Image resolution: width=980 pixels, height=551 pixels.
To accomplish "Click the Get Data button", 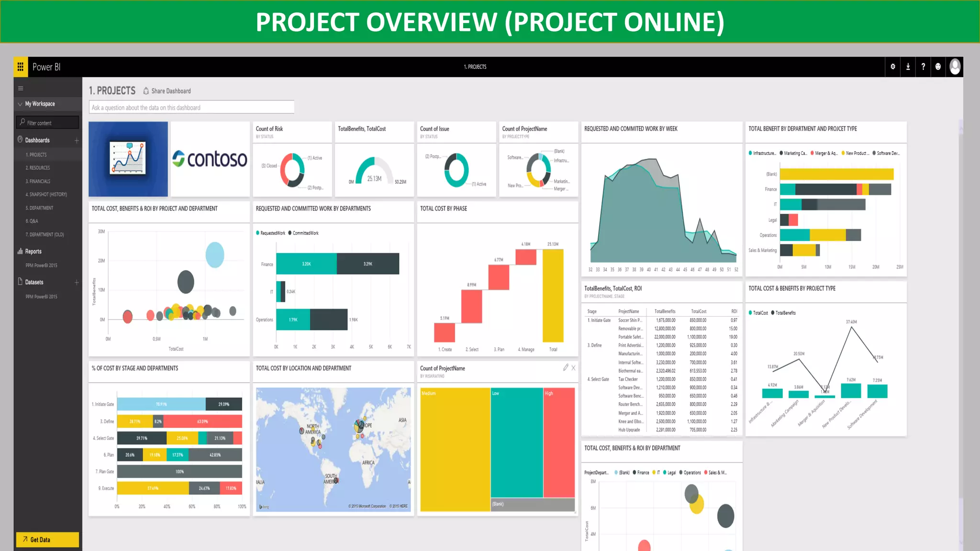I will (x=47, y=540).
